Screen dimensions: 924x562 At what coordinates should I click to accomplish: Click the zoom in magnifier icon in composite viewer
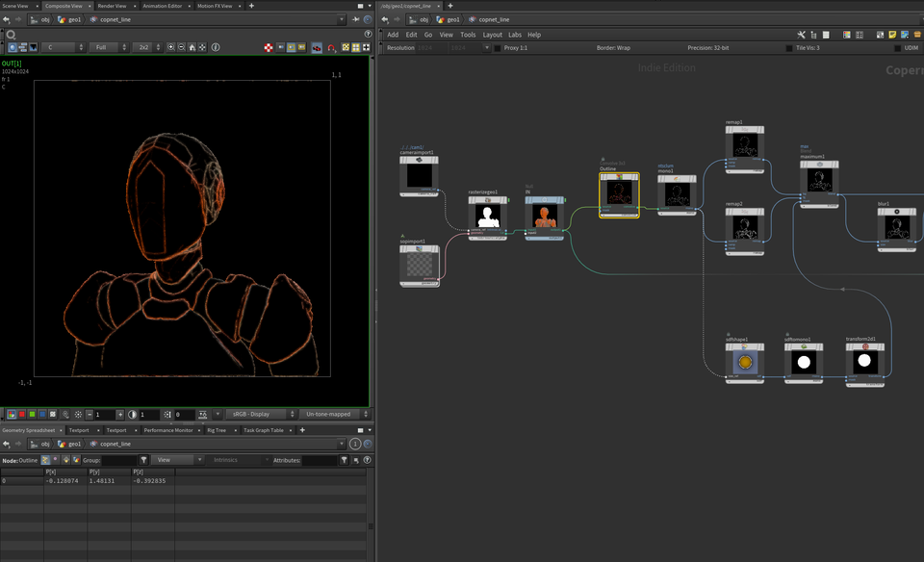click(171, 47)
